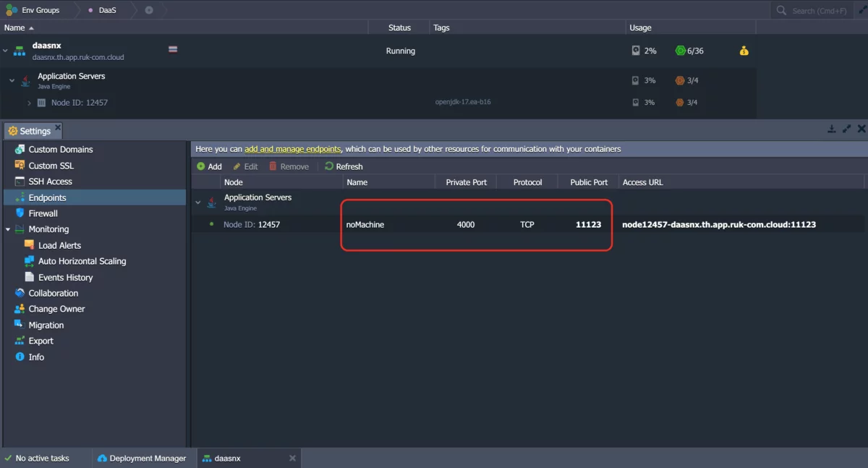Click the money bag billing icon
Screen dimensions: 868x468
[744, 51]
